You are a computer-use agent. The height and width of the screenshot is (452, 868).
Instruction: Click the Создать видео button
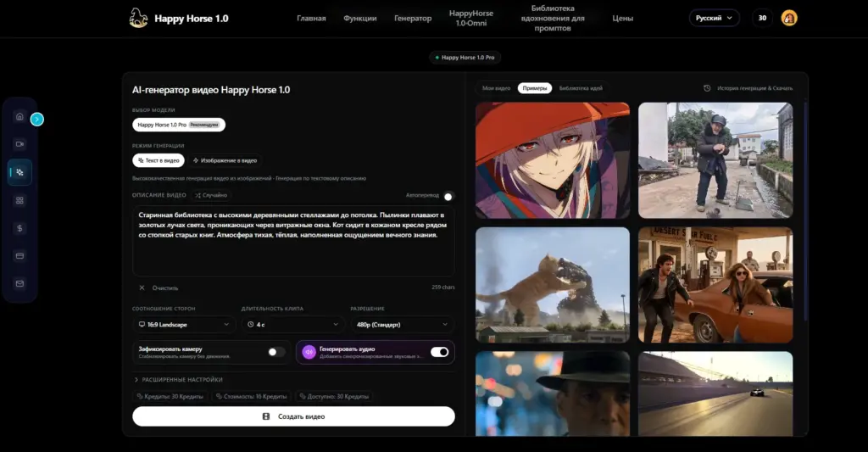coord(293,416)
